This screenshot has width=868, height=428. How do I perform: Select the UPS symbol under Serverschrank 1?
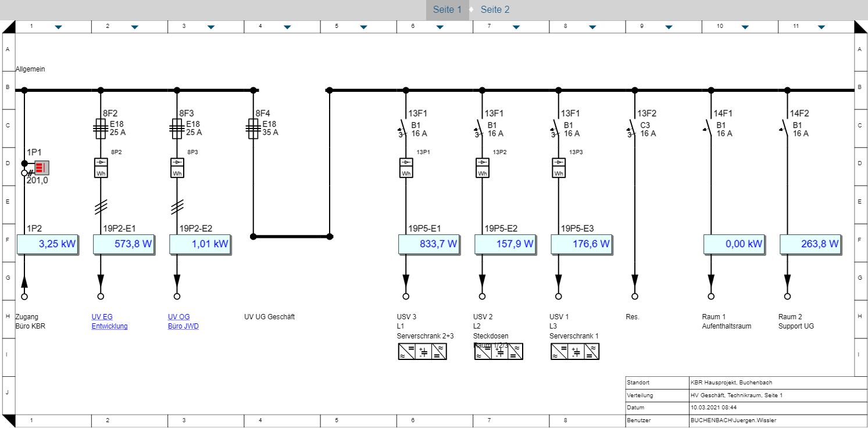pyautogui.click(x=575, y=351)
